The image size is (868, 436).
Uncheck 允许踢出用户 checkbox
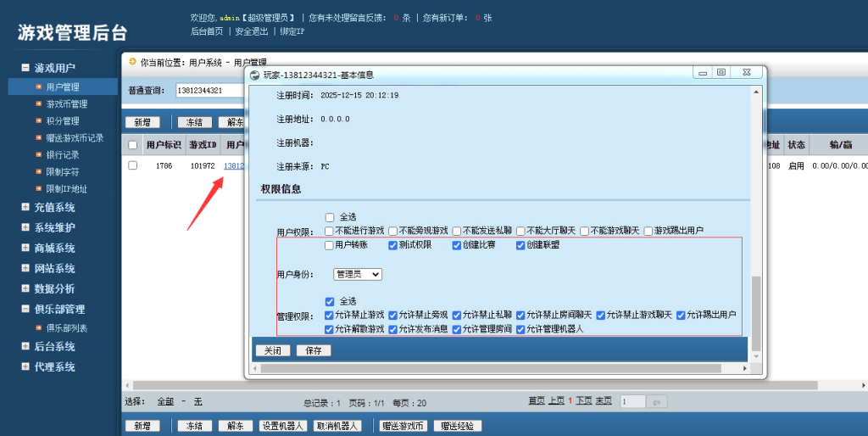point(681,316)
